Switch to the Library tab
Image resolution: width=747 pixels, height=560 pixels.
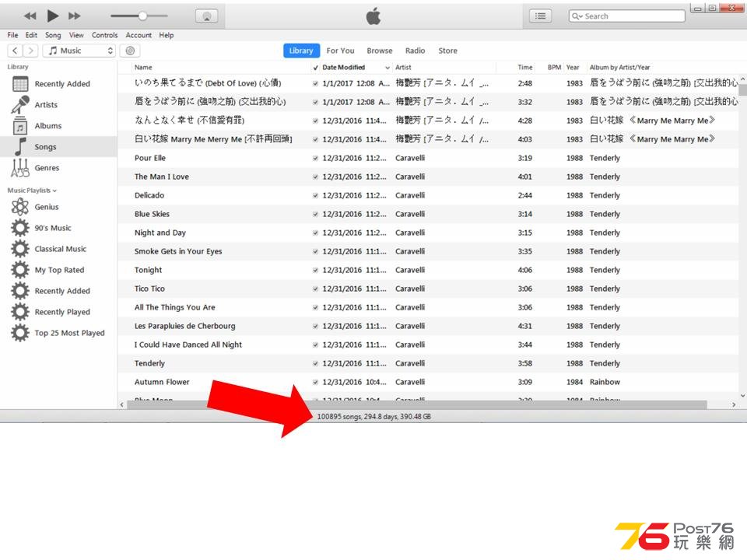click(301, 51)
